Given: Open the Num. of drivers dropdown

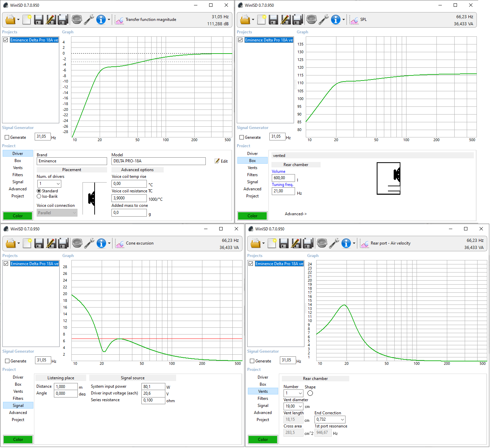Looking at the screenshot, I should point(49,184).
